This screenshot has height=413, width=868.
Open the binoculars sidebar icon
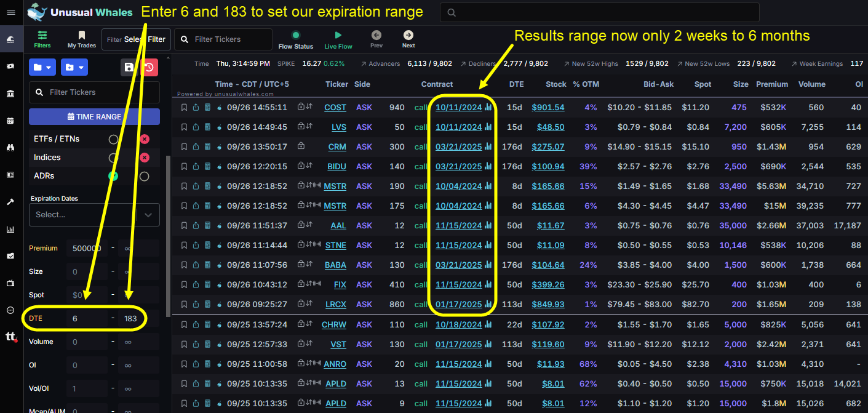(10, 148)
